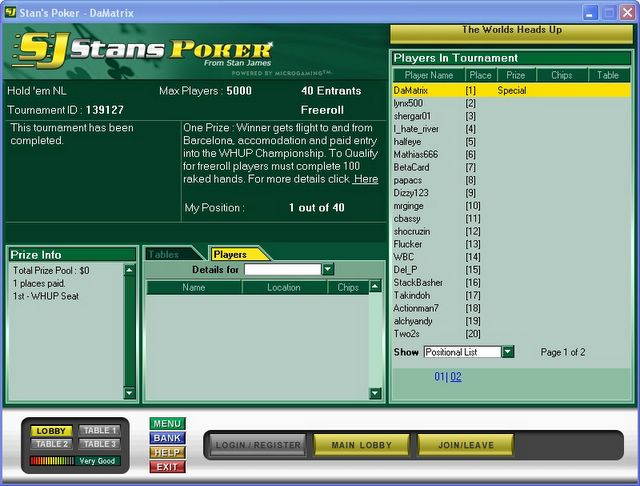This screenshot has height=486, width=640.
Task: Select player DaMatrix row
Action: pos(511,90)
